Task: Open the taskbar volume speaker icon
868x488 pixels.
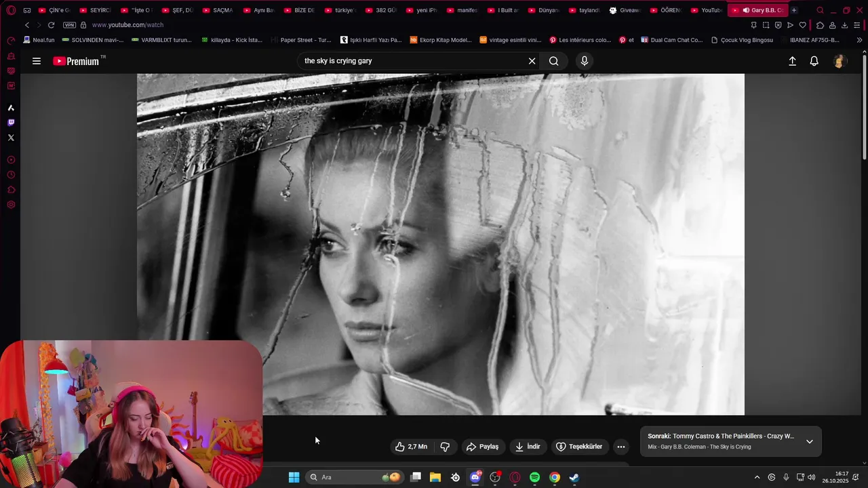Action: [x=811, y=477]
